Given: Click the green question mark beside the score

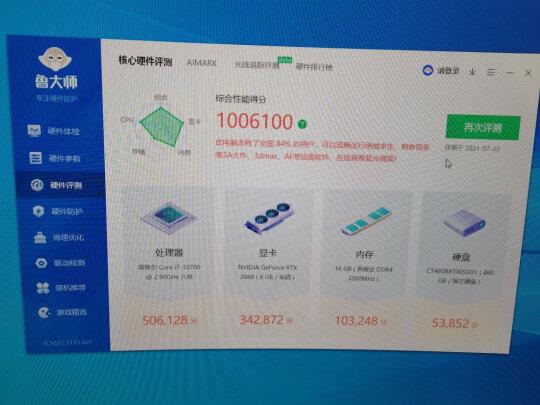Looking at the screenshot, I should 302,124.
